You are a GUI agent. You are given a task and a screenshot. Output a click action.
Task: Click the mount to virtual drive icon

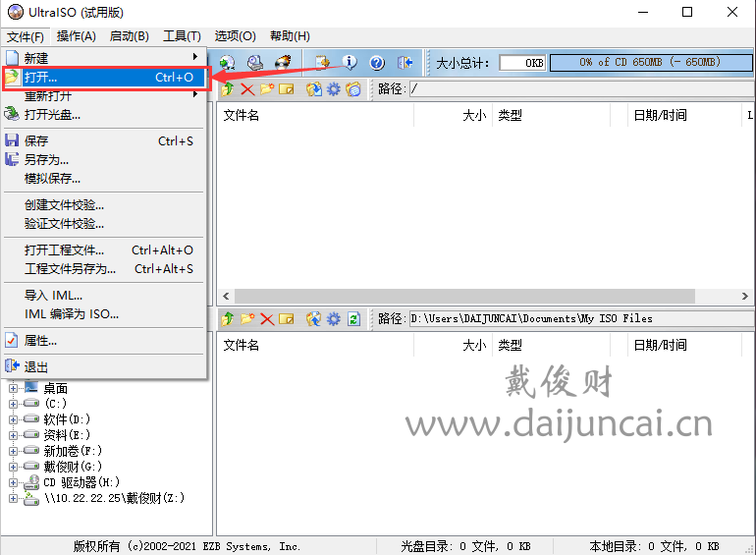(x=255, y=63)
